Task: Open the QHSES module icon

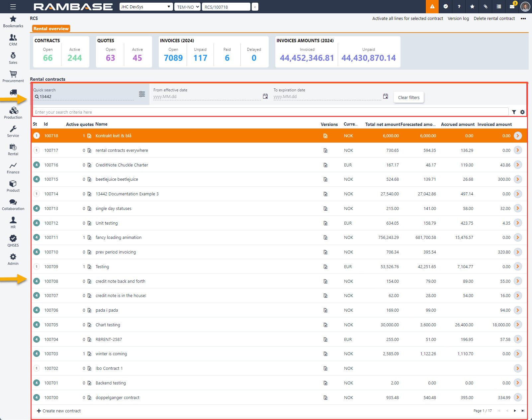Action: [x=13, y=241]
